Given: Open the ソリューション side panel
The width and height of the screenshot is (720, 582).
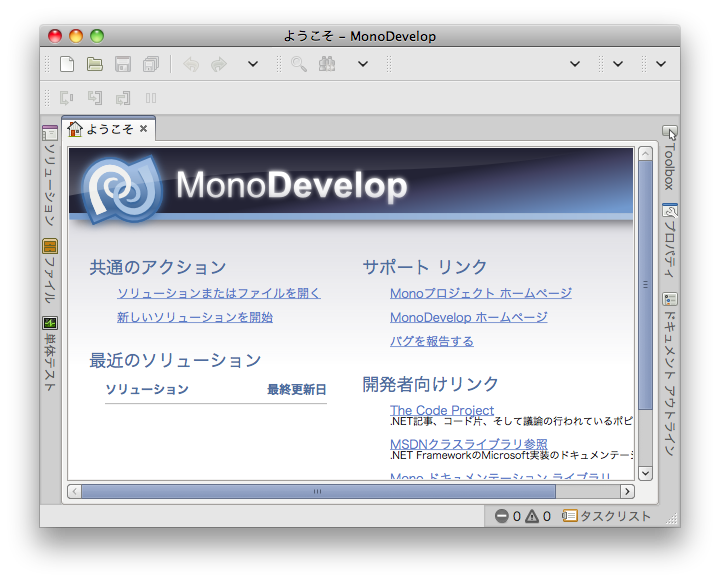Looking at the screenshot, I should pyautogui.click(x=50, y=176).
